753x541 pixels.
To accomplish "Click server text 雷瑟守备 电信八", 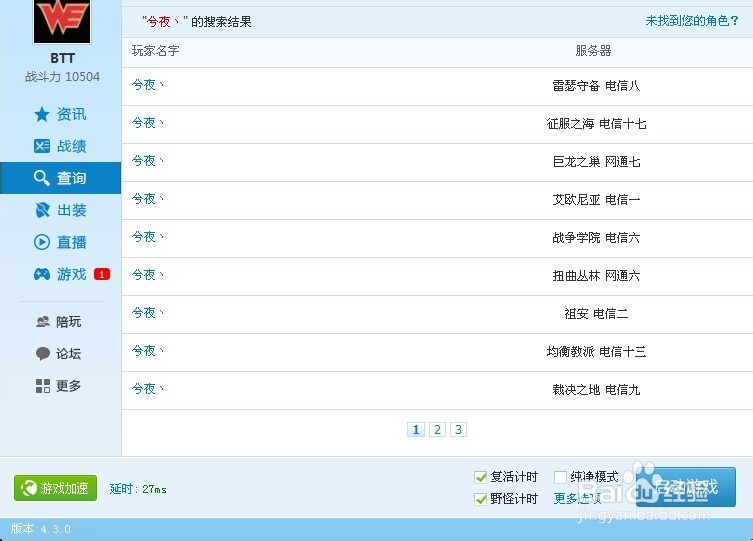I will (596, 86).
